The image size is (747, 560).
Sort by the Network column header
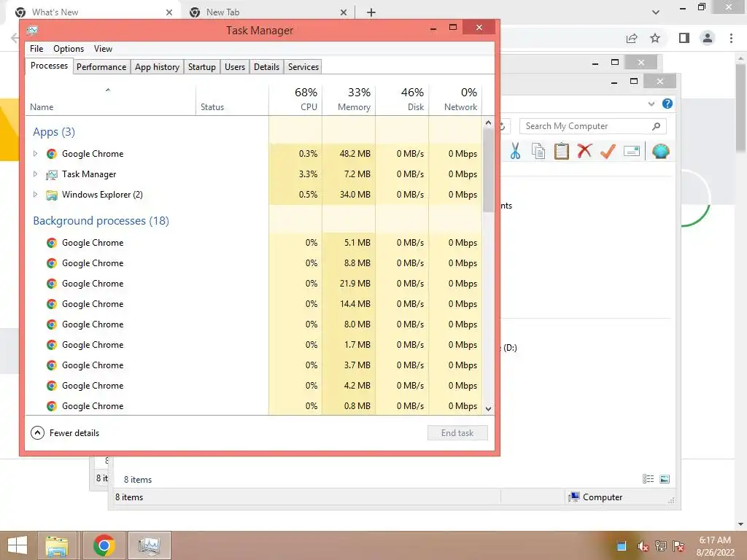(455, 99)
